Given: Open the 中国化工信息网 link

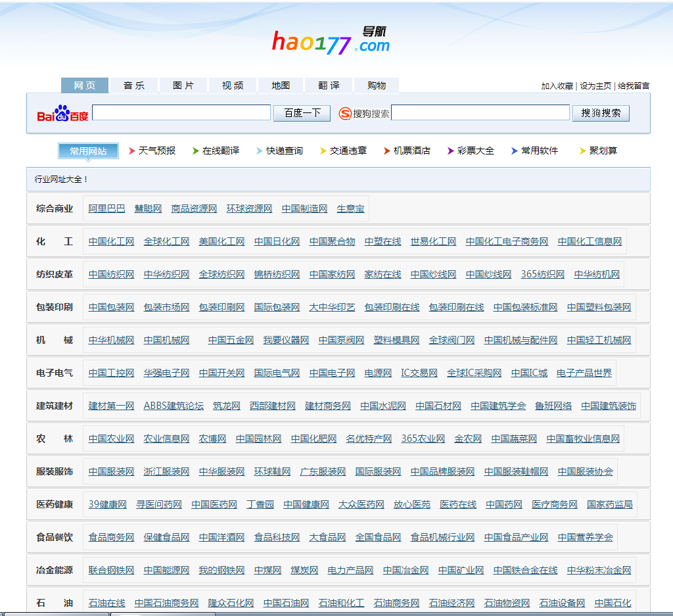Looking at the screenshot, I should pos(590,242).
